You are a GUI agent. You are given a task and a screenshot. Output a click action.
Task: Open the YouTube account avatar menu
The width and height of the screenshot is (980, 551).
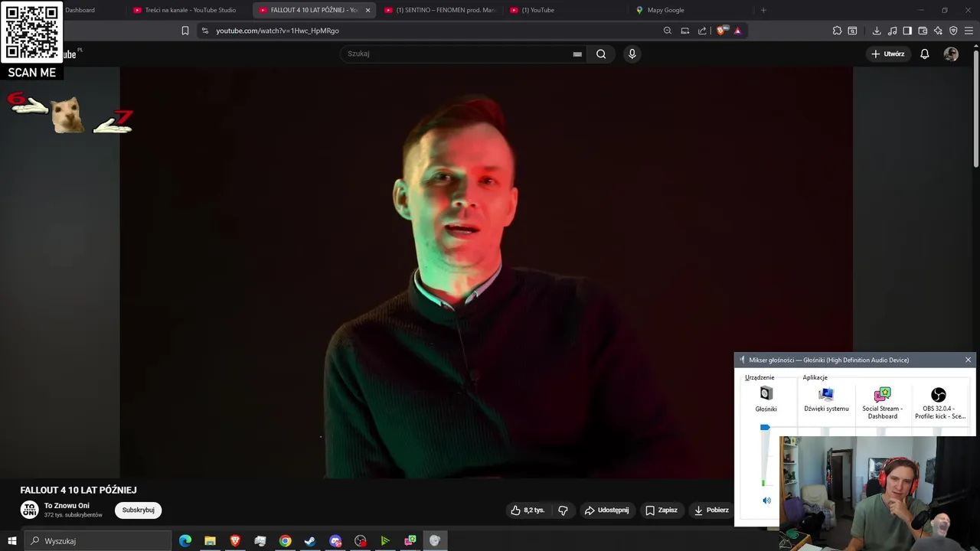pyautogui.click(x=951, y=54)
